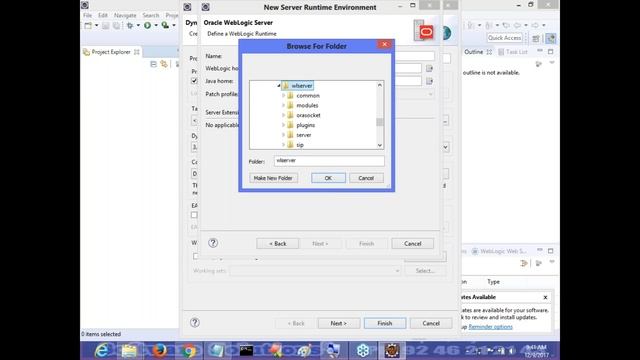Click the bottom Cancel in project wizard
Image resolution: width=640 pixels, height=360 pixels.
(x=431, y=323)
